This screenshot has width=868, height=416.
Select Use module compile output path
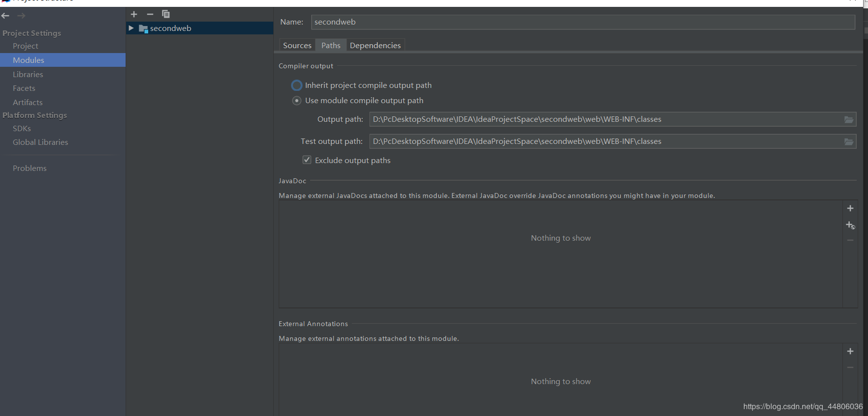pos(297,101)
